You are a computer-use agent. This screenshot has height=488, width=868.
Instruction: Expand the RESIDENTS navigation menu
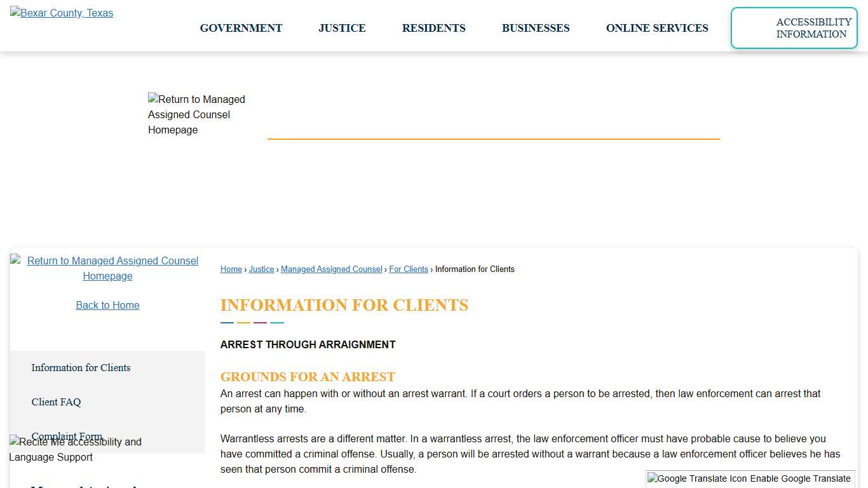click(x=433, y=28)
